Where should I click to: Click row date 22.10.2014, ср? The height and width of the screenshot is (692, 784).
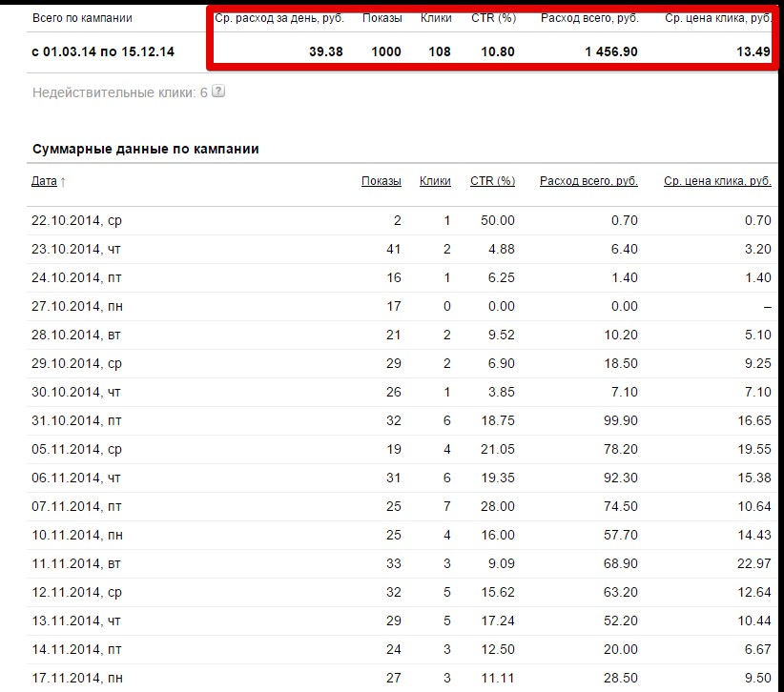76,220
